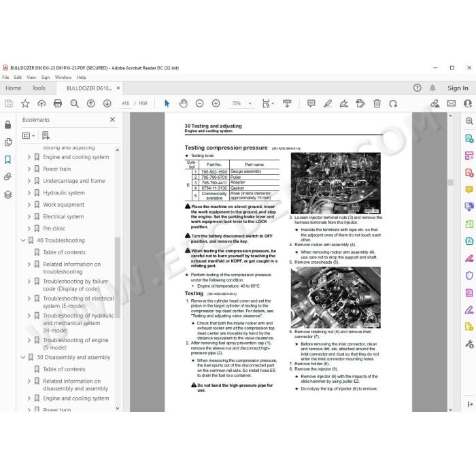This screenshot has width=476, height=476.
Task: Collapse the 40 Troubleshooting bookmark
Action: coord(23,241)
